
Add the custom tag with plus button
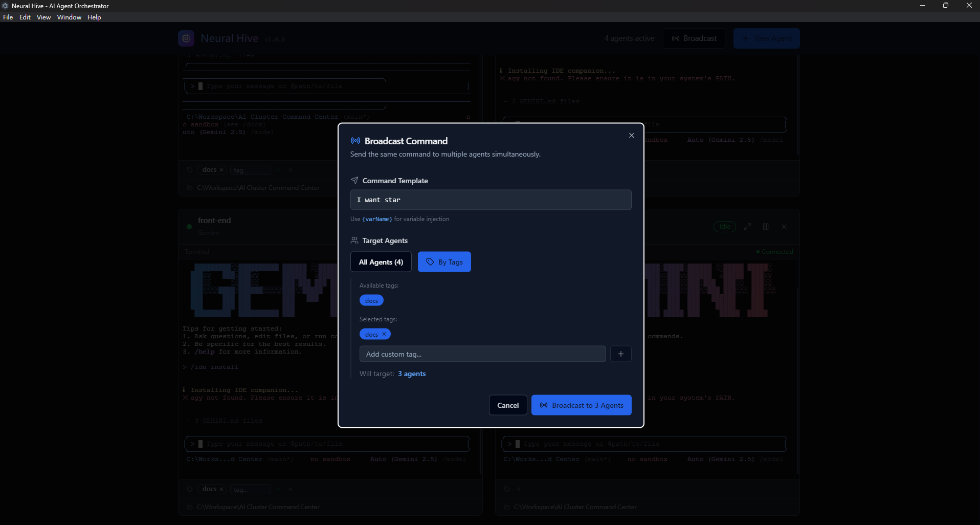click(x=621, y=354)
